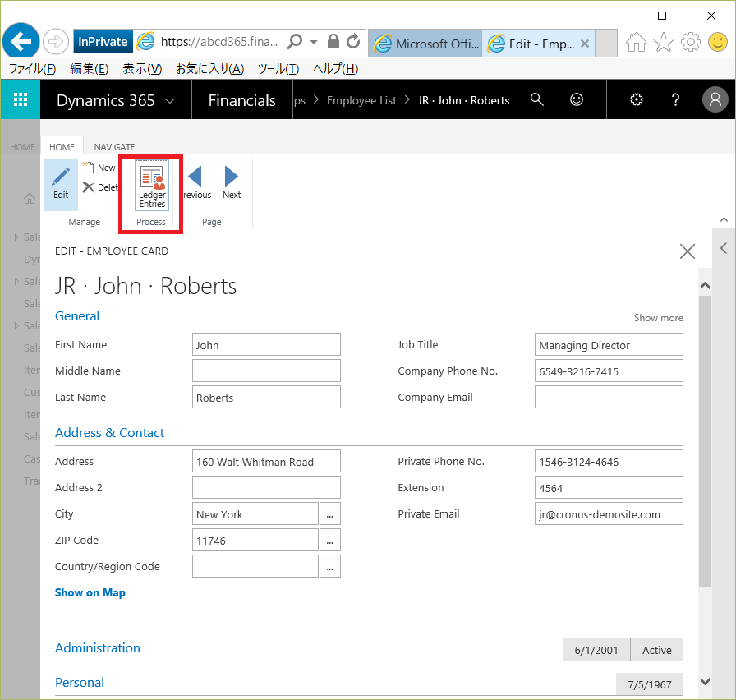This screenshot has height=700, width=736.
Task: Click the browser Back arrow button
Action: click(x=21, y=41)
